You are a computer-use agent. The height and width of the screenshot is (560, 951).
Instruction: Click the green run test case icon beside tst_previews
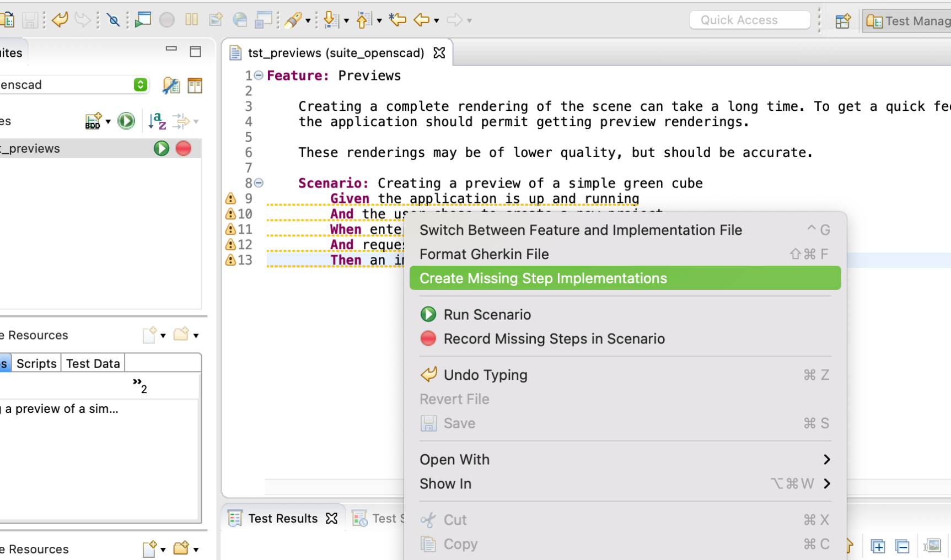pyautogui.click(x=161, y=148)
